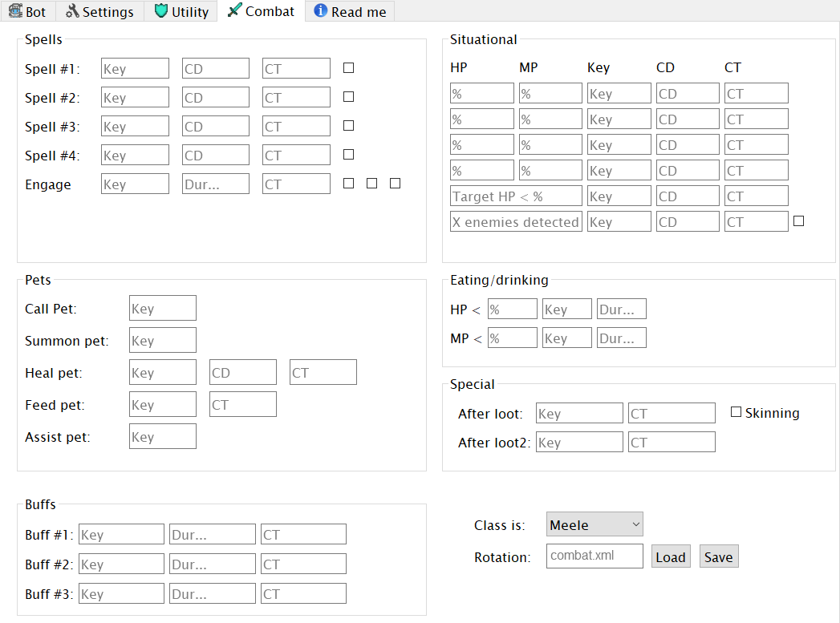Viewport: 840px width, 623px height.
Task: Click the Read me info icon
Action: (320, 10)
